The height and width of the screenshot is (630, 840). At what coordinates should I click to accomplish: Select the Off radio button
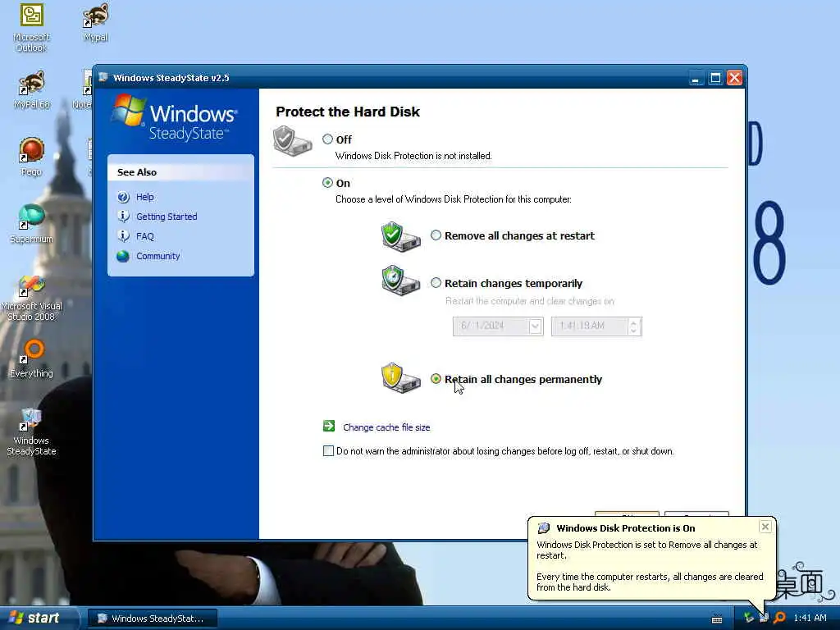point(327,139)
